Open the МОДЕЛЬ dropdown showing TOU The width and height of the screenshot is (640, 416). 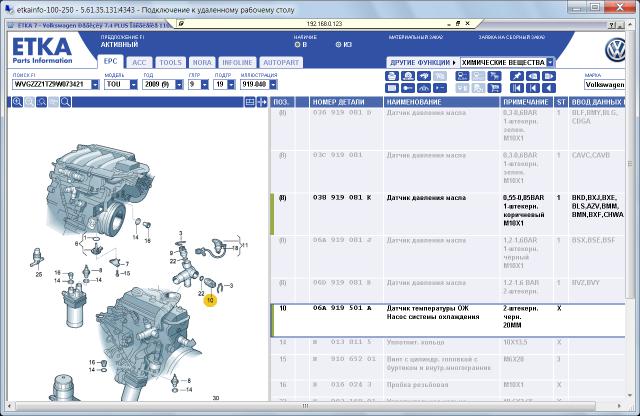(133, 85)
